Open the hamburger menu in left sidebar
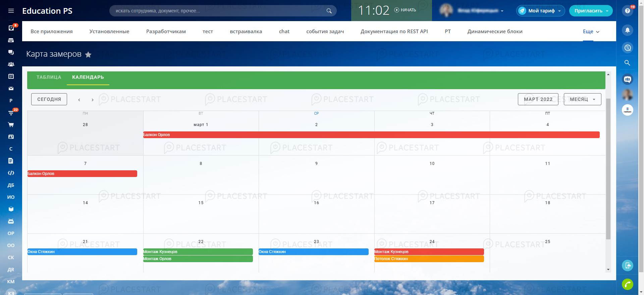The image size is (644, 295). [11, 11]
